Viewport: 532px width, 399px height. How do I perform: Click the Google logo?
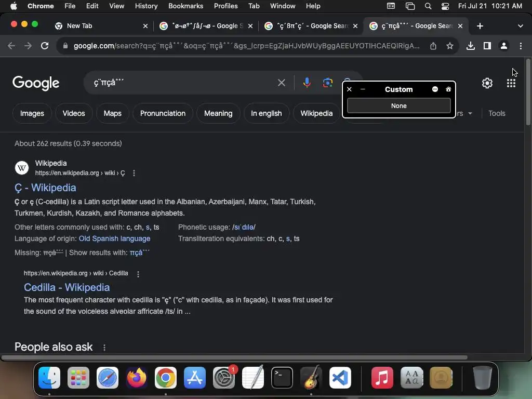pyautogui.click(x=36, y=83)
